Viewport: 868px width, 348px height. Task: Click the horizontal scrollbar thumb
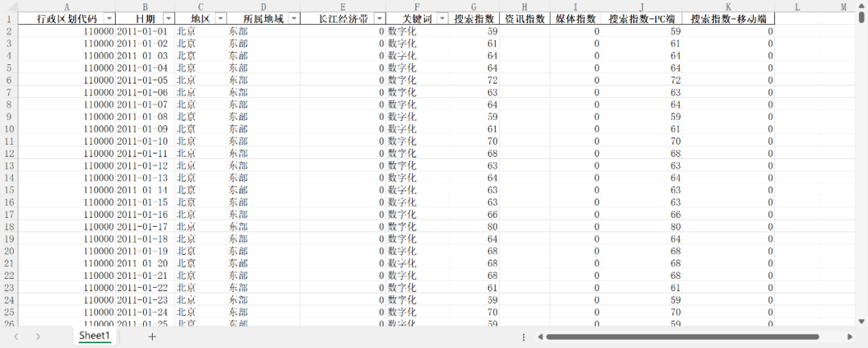click(682, 337)
